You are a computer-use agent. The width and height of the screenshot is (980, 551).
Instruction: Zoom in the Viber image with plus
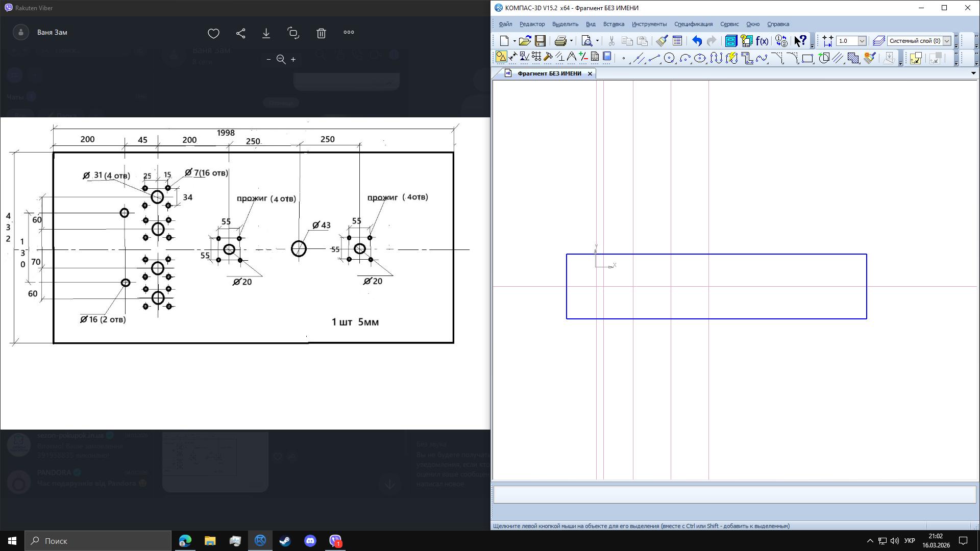pyautogui.click(x=293, y=59)
